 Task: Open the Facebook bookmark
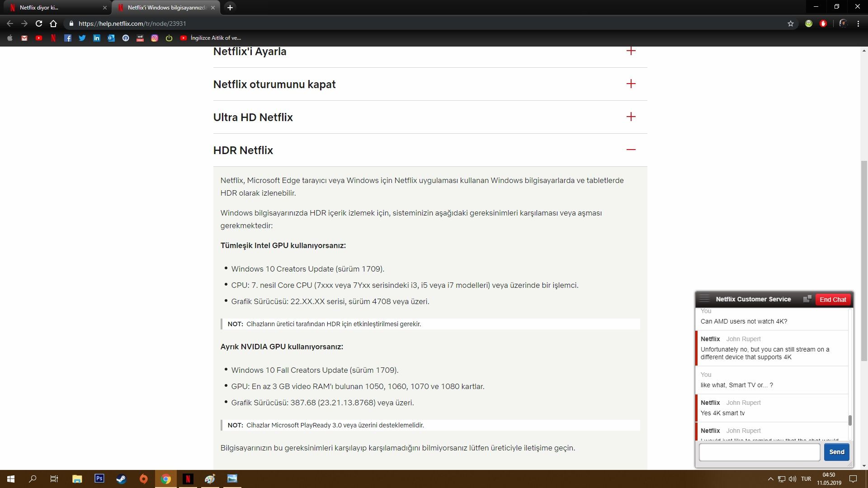pos(68,38)
